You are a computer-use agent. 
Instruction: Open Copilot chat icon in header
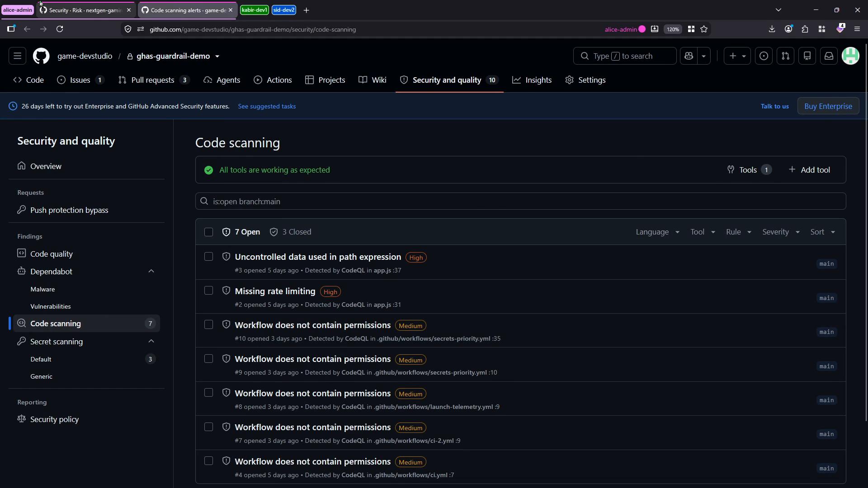coord(689,56)
